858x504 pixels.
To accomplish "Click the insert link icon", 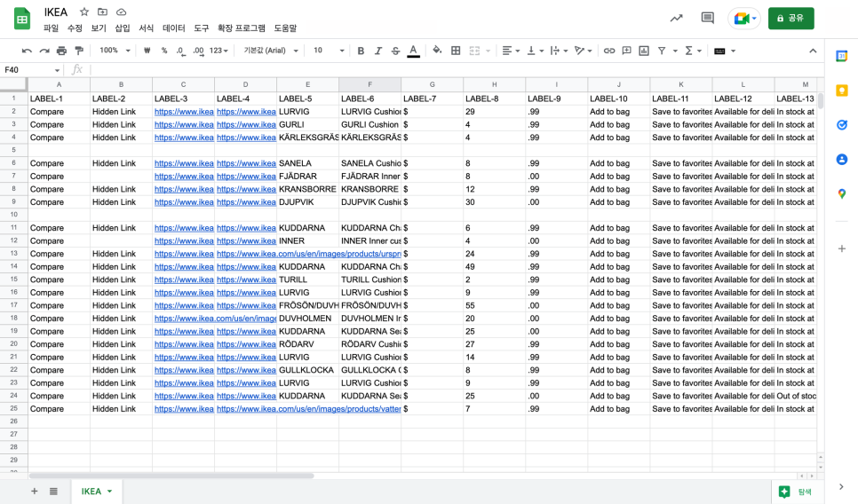I will [609, 51].
